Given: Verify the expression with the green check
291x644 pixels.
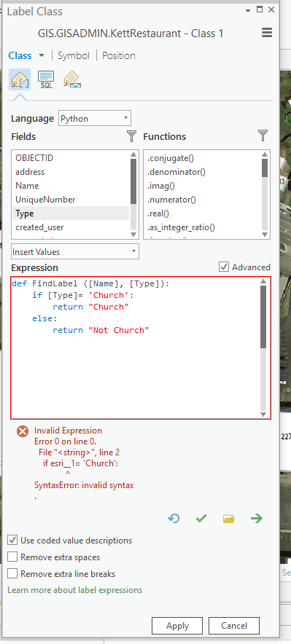Looking at the screenshot, I should 201,519.
